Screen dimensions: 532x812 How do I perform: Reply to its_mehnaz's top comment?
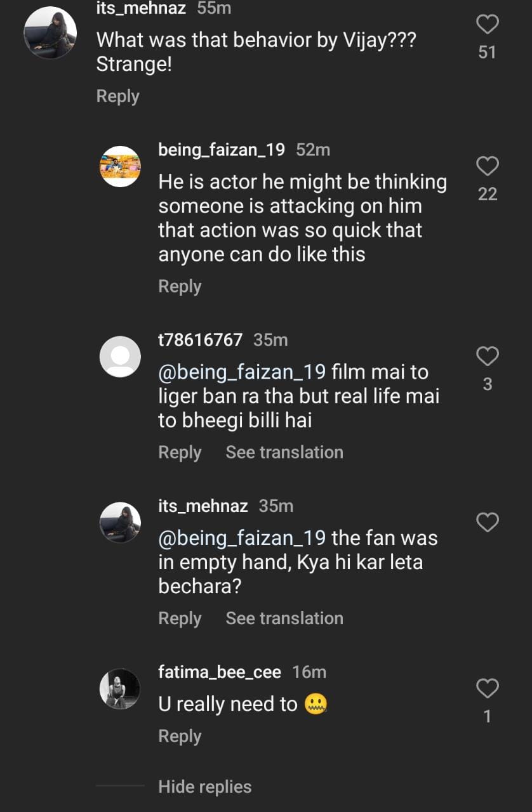tap(117, 96)
